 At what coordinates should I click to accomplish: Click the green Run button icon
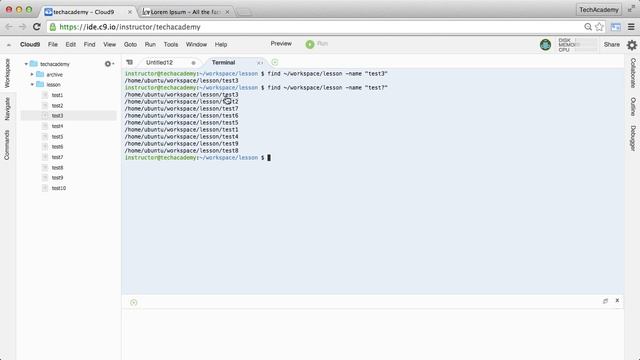point(310,44)
